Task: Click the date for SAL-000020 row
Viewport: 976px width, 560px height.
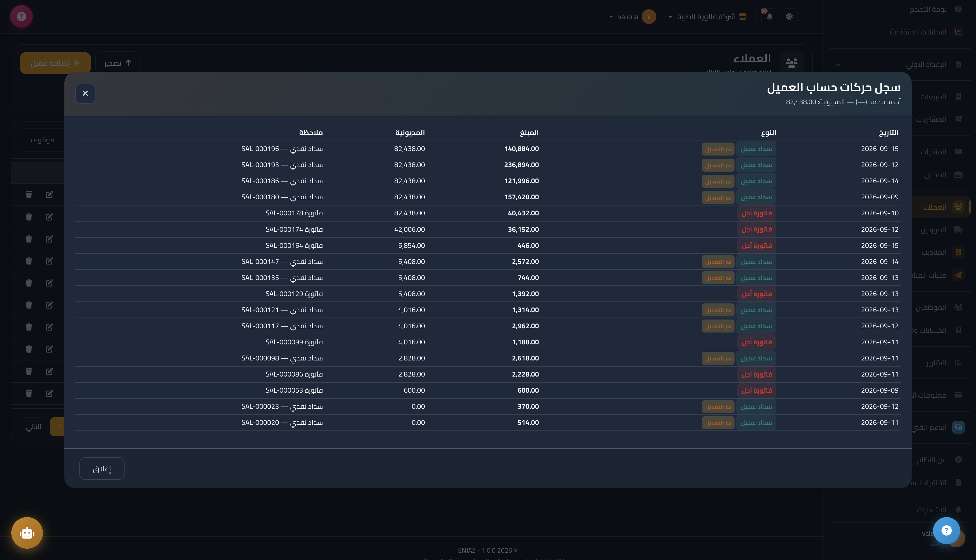Action: (879, 422)
